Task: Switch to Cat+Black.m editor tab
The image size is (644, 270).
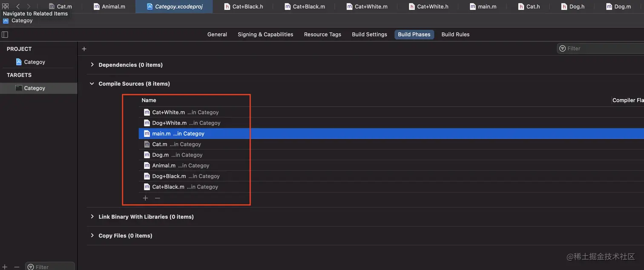Action: pos(304,6)
